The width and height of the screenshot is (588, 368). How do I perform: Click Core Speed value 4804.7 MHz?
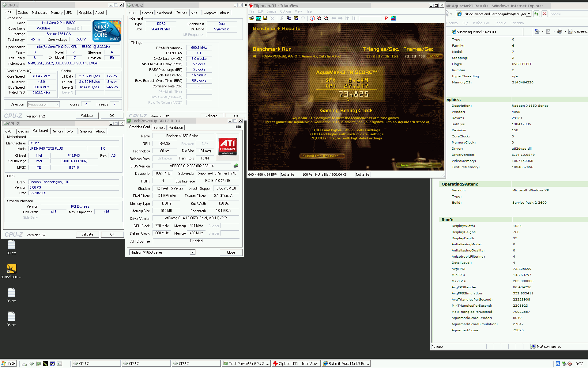[41, 76]
